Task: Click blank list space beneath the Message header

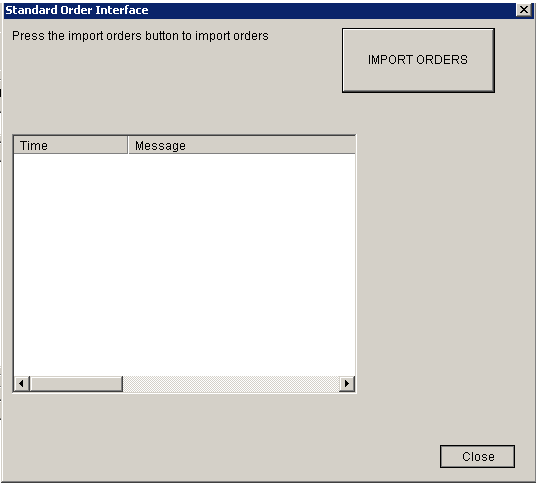Action: pyautogui.click(x=242, y=265)
